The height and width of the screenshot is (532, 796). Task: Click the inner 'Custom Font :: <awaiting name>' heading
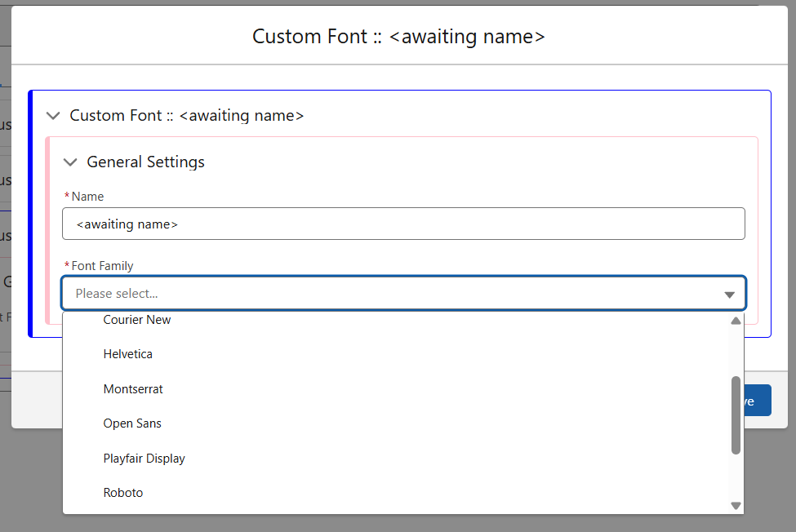[x=187, y=116]
